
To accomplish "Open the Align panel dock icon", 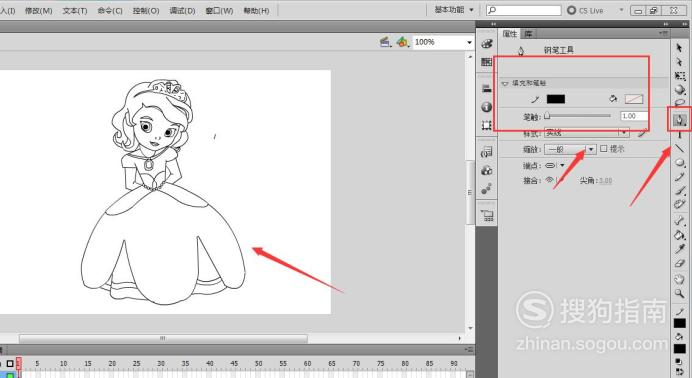I will coord(487,88).
